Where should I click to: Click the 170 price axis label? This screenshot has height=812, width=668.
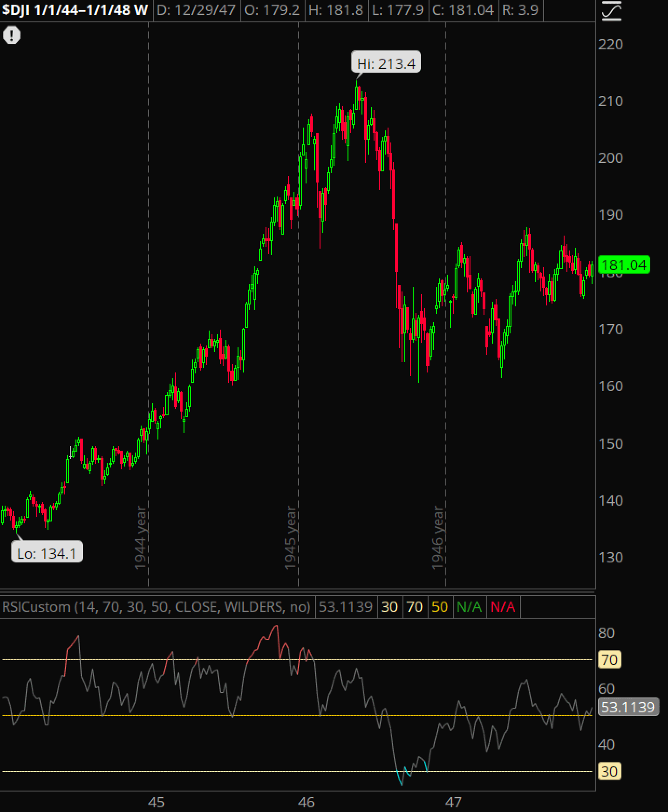tap(610, 329)
